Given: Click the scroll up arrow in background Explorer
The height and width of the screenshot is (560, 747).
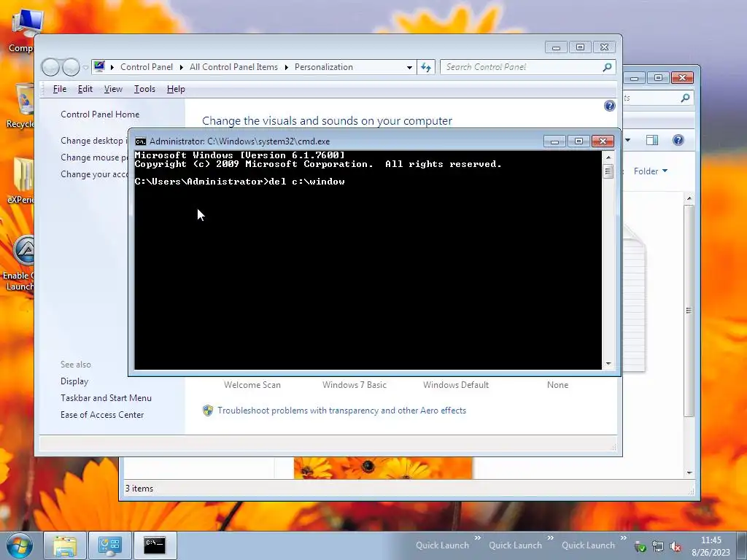Looking at the screenshot, I should [x=689, y=198].
